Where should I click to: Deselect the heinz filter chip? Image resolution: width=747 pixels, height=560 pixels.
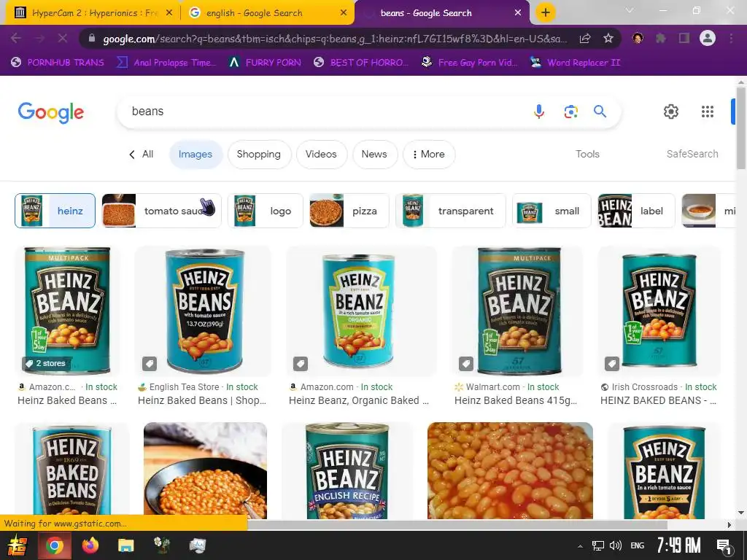point(55,211)
